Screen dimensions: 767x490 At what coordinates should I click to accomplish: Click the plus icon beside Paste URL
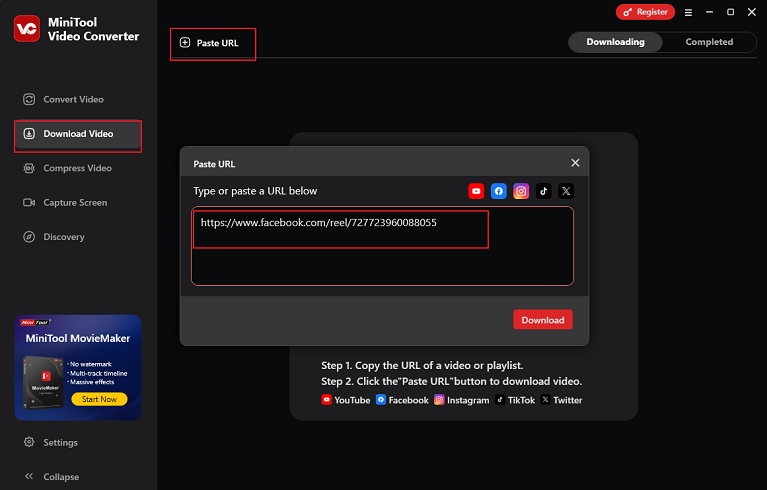(185, 43)
